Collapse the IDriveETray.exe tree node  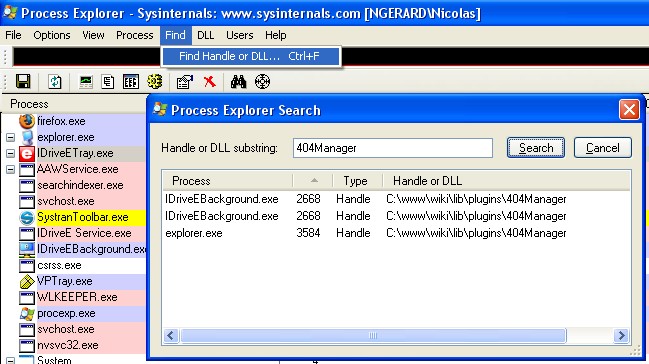coord(10,153)
